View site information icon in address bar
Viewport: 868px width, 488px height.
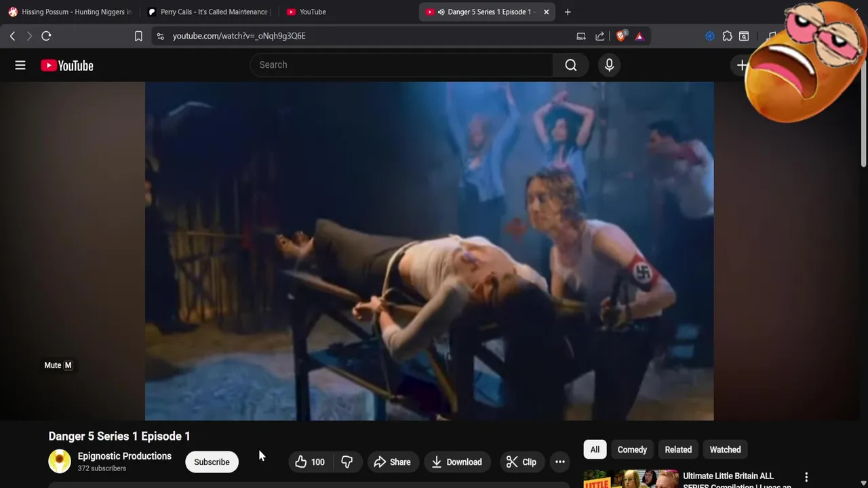pos(160,36)
